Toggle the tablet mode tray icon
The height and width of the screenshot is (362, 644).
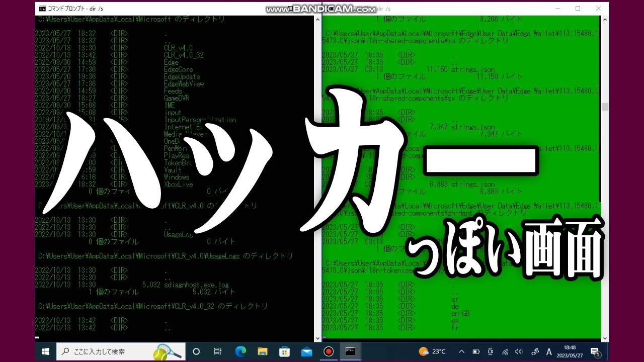491,351
